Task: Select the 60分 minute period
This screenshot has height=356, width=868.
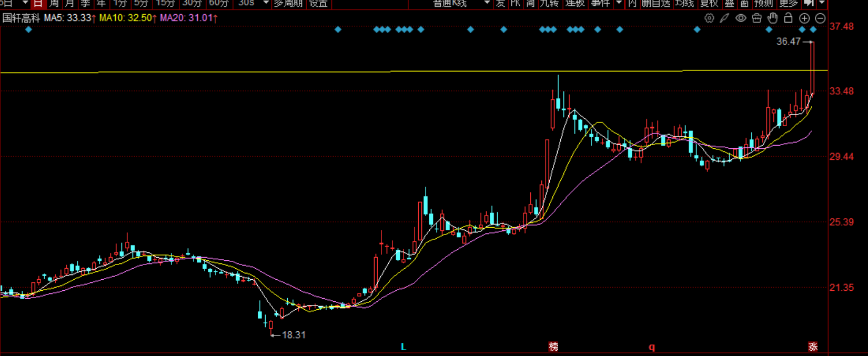Action: pyautogui.click(x=219, y=3)
